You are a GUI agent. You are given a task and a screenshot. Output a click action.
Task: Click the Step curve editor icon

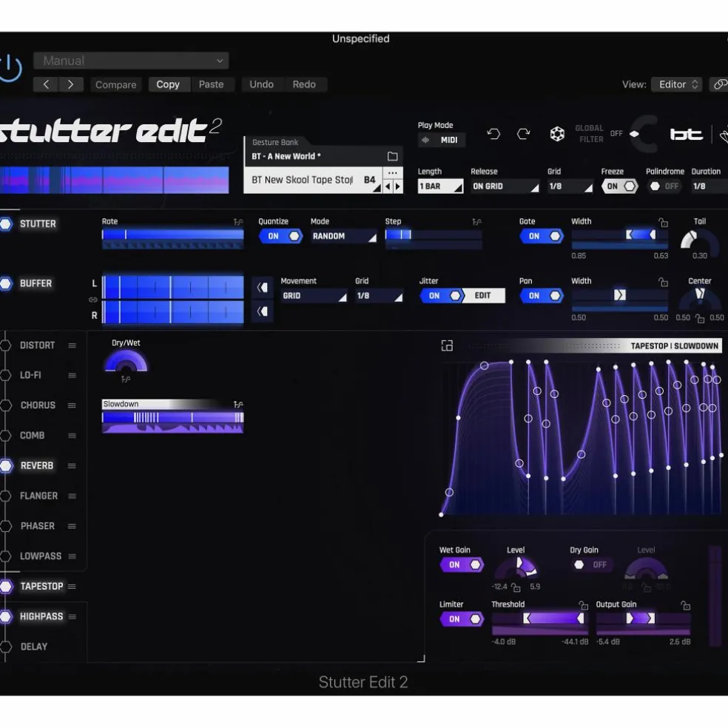(x=476, y=222)
